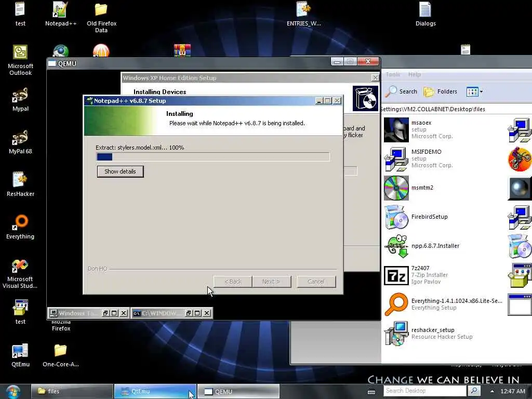Screen dimensions: 532x399
Task: Select the 7z2407 7-Zip Installer
Action: (x=416, y=275)
